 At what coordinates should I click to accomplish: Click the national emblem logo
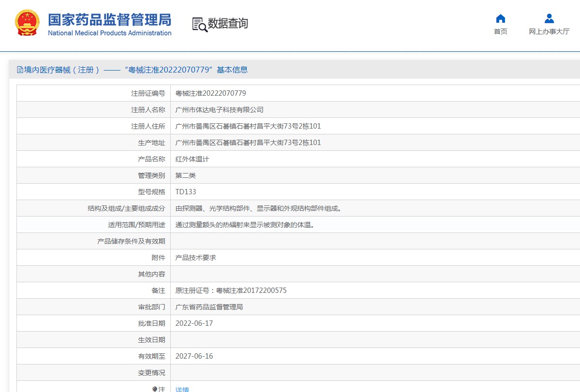(27, 23)
